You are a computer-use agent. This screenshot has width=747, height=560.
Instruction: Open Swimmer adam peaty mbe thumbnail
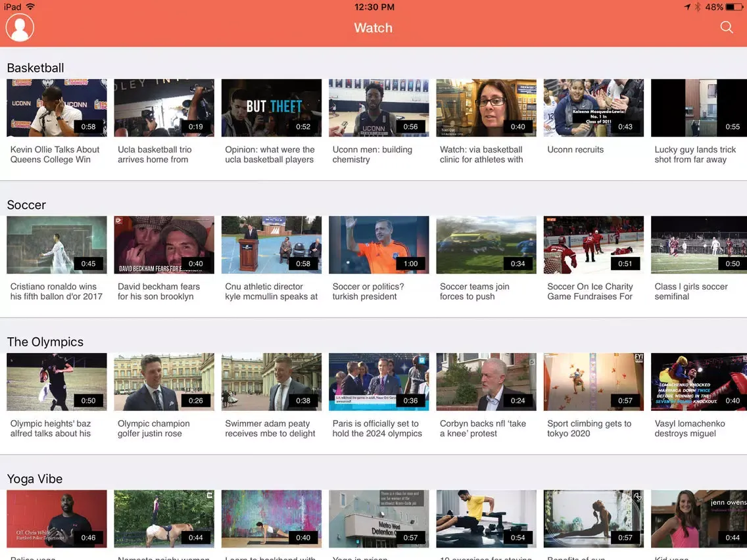click(272, 382)
